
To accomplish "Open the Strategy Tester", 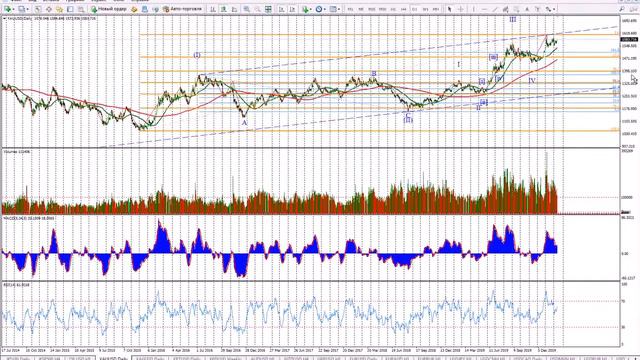I will (81, 9).
